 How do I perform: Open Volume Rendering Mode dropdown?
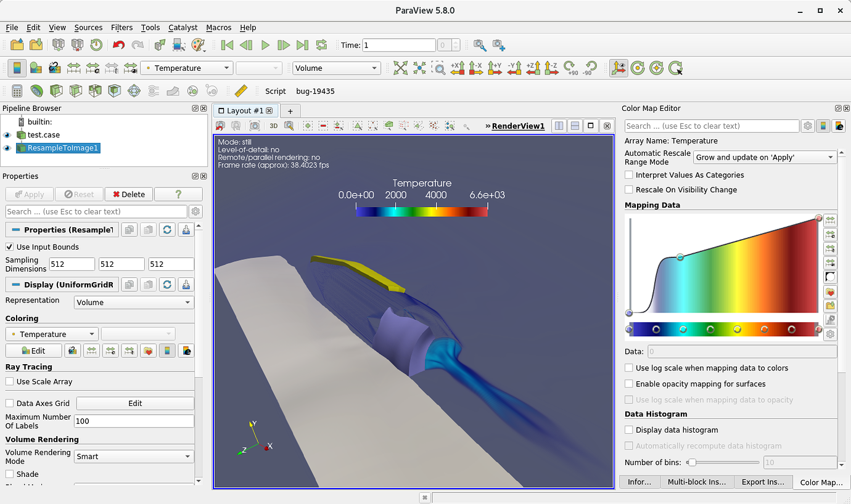click(x=134, y=457)
